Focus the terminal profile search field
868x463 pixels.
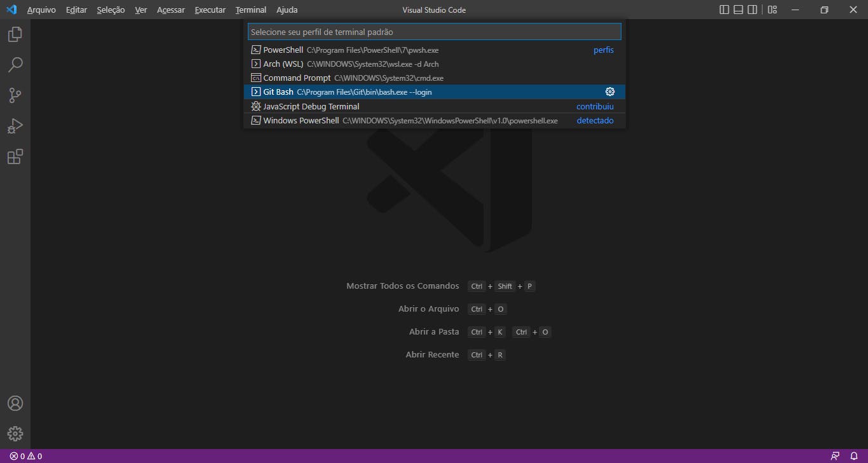[x=434, y=32]
